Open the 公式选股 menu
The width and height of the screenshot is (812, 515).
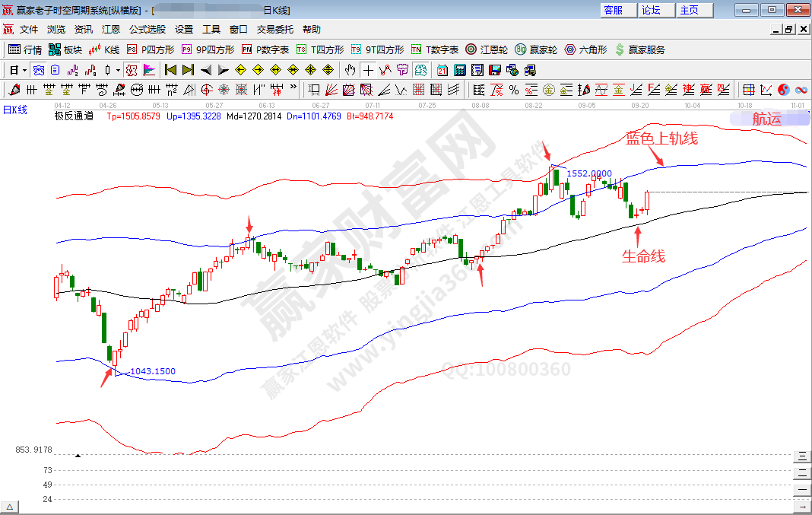coord(147,30)
